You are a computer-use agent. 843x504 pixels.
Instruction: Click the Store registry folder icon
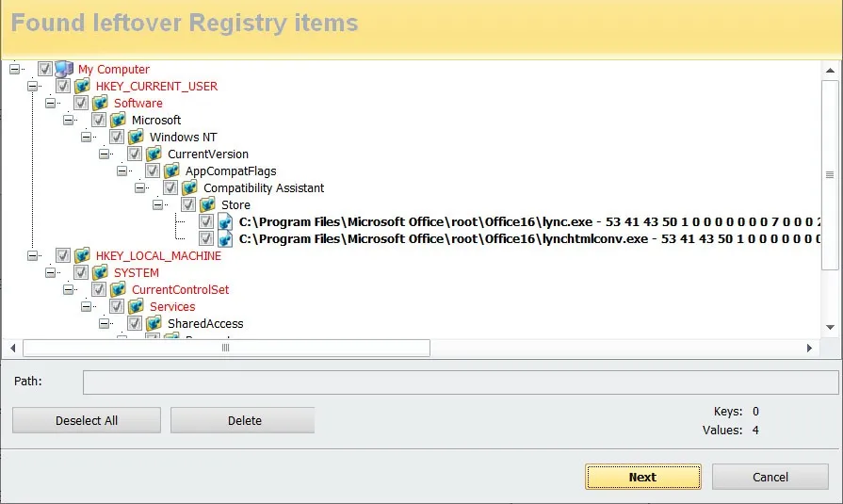point(207,204)
